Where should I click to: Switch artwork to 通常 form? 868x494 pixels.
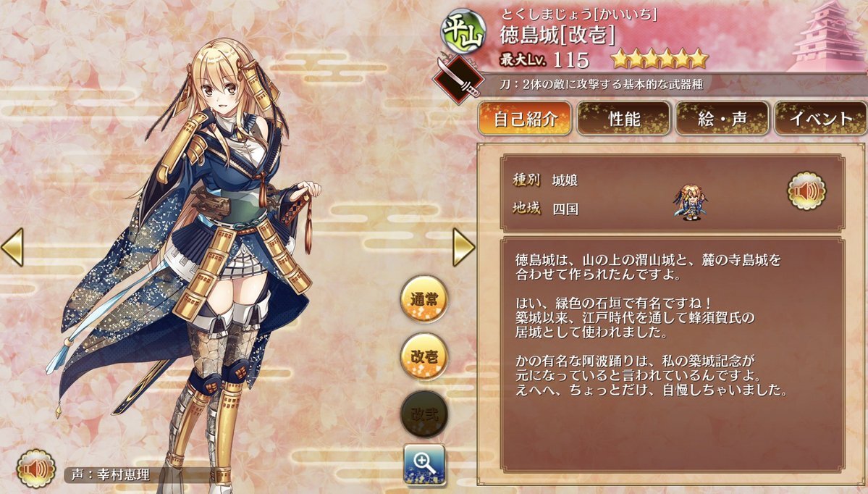tap(424, 299)
